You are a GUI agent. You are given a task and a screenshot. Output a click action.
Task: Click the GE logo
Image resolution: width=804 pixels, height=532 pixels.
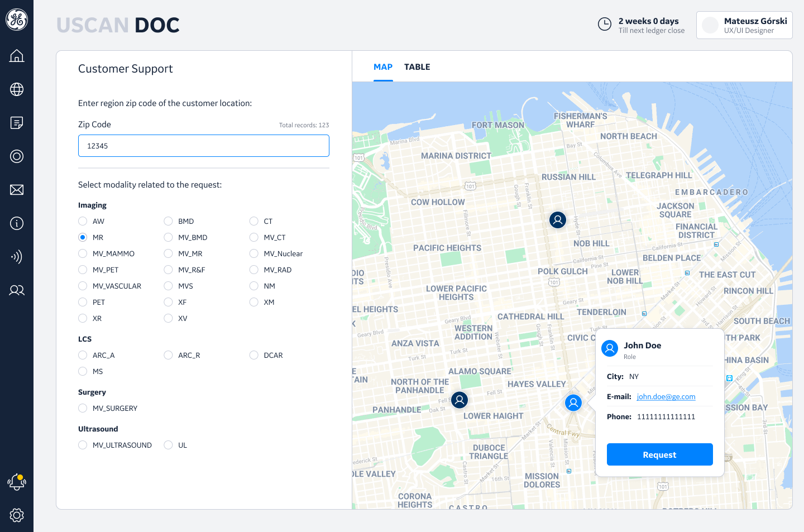click(17, 20)
